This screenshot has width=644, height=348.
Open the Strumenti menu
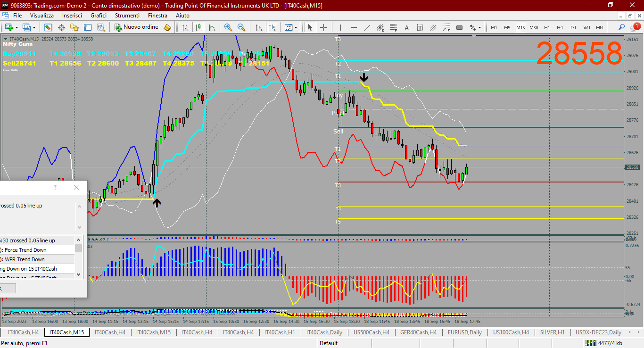point(128,16)
